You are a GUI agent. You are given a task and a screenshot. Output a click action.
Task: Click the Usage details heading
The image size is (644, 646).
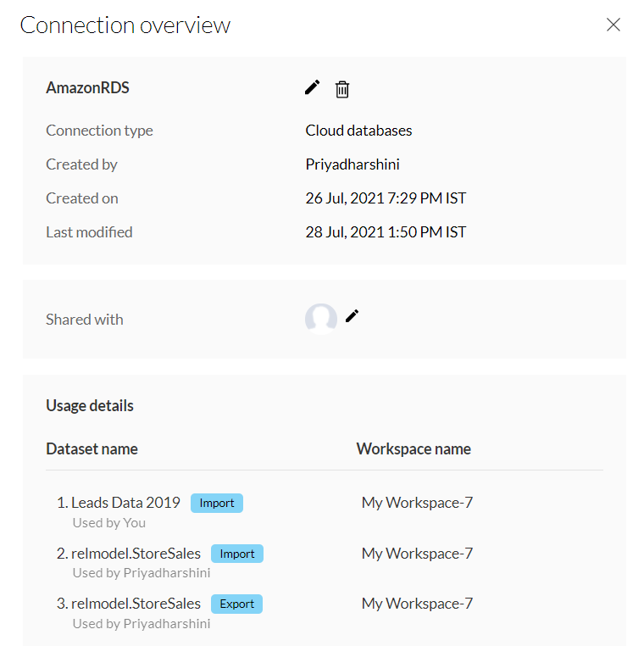(90, 405)
